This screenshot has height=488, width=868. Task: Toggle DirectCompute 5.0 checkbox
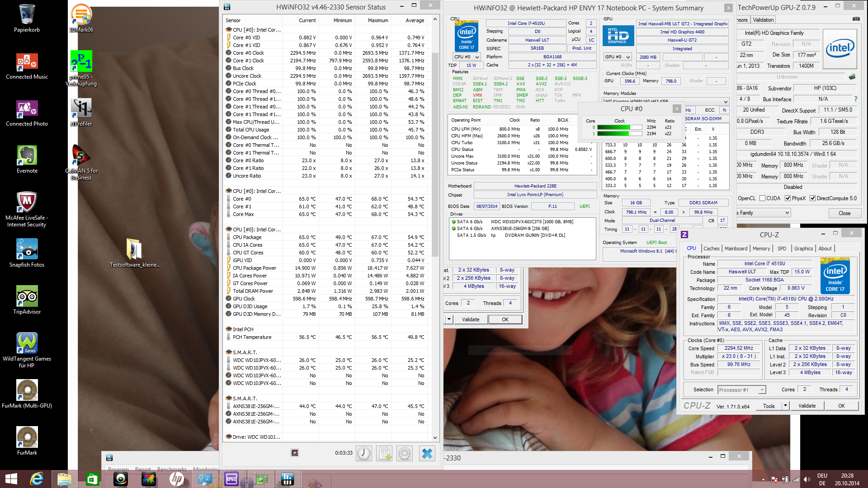[x=812, y=198]
